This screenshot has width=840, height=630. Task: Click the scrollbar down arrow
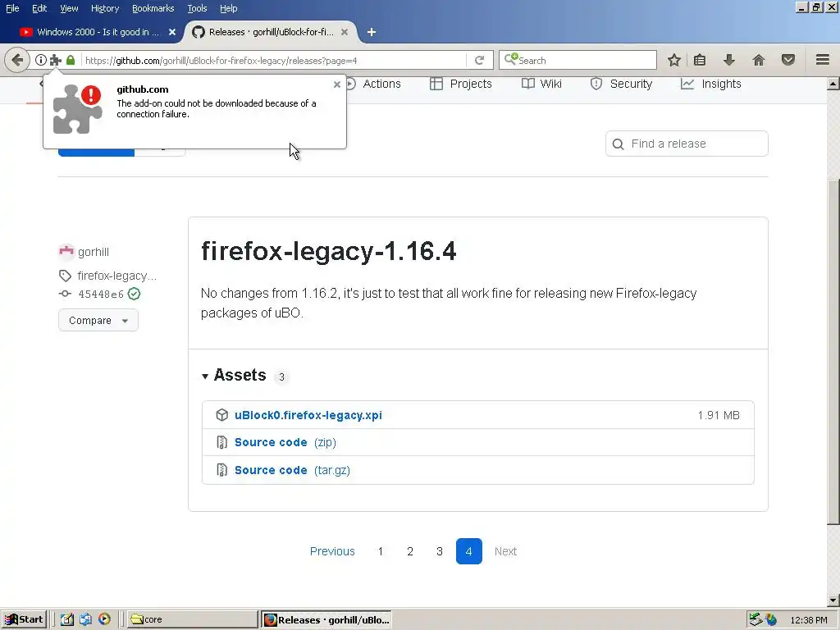833,600
